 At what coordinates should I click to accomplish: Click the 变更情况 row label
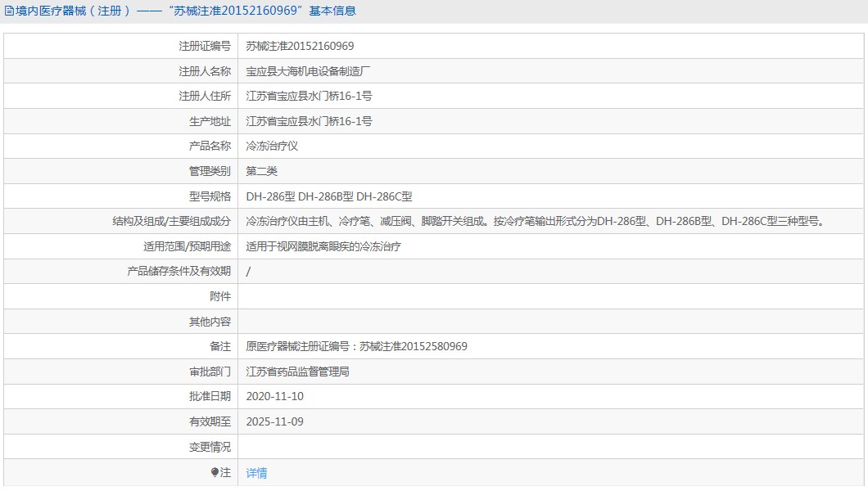[210, 447]
